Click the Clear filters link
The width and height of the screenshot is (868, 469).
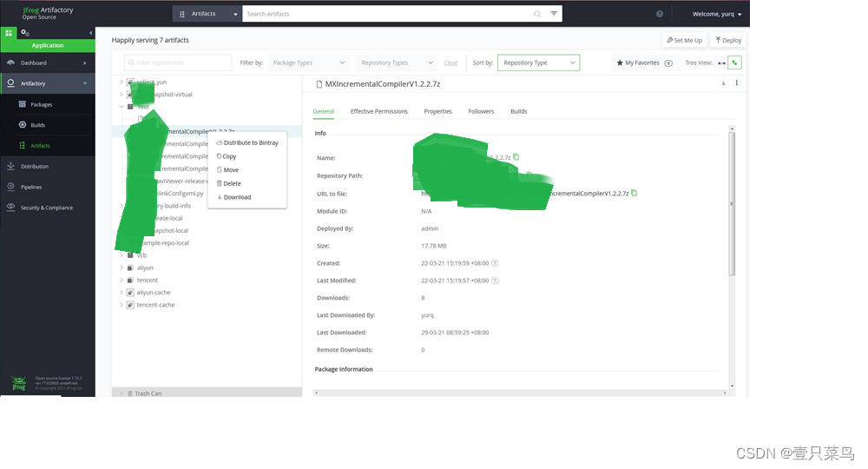(x=450, y=63)
